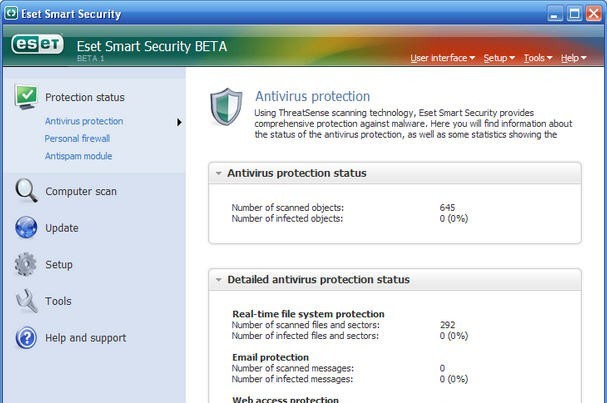Minimize the Eset Smart Security window
This screenshot has height=403, width=607.
coord(556,14)
